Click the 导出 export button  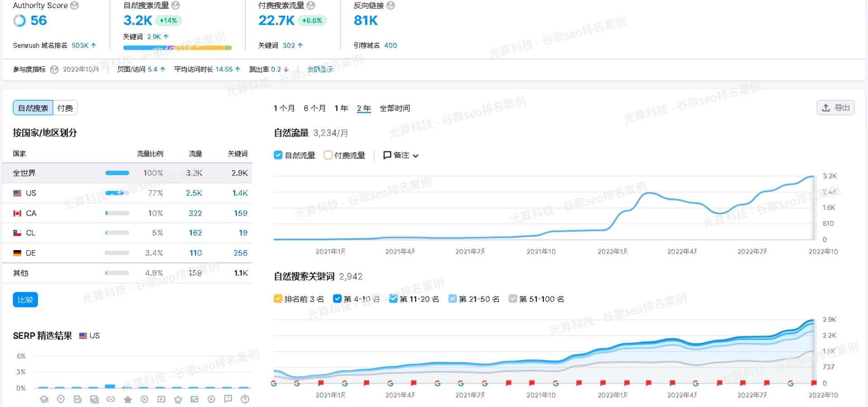pyautogui.click(x=835, y=108)
